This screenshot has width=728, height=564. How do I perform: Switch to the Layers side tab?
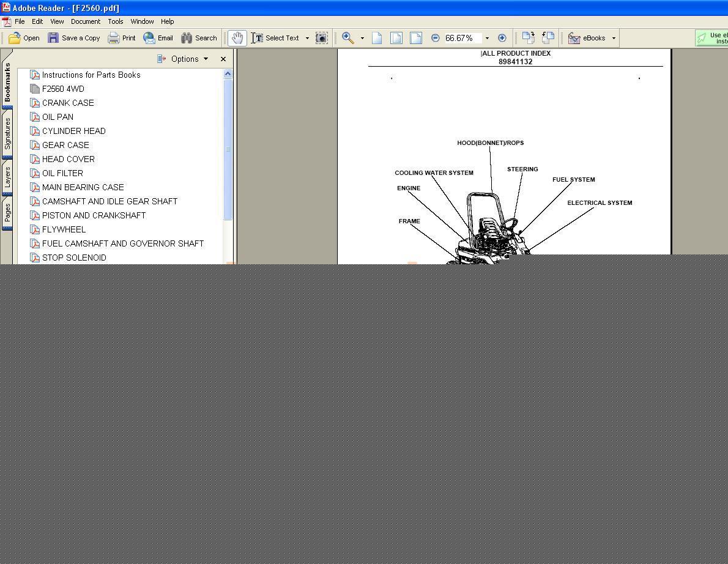7,179
